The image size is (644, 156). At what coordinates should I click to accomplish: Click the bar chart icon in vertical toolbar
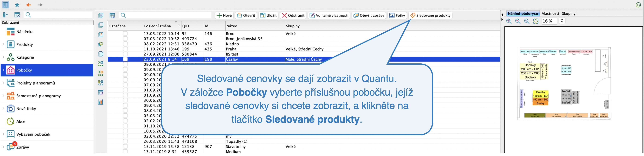[101, 102]
